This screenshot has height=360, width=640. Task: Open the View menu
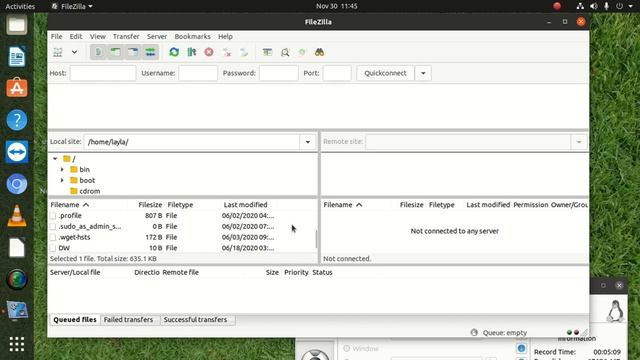point(98,36)
